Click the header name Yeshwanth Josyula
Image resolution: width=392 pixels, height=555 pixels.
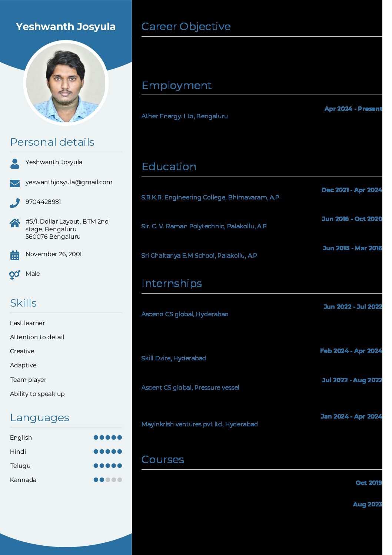[x=66, y=27]
